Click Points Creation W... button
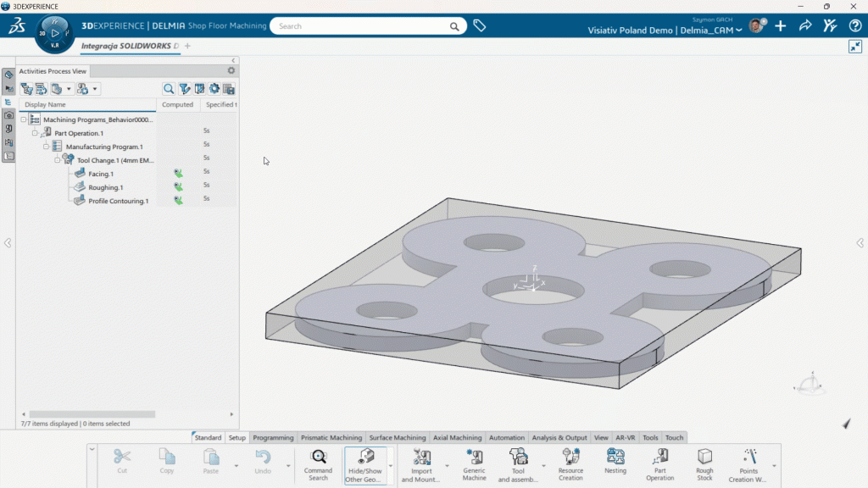868x488 pixels. pyautogui.click(x=748, y=465)
